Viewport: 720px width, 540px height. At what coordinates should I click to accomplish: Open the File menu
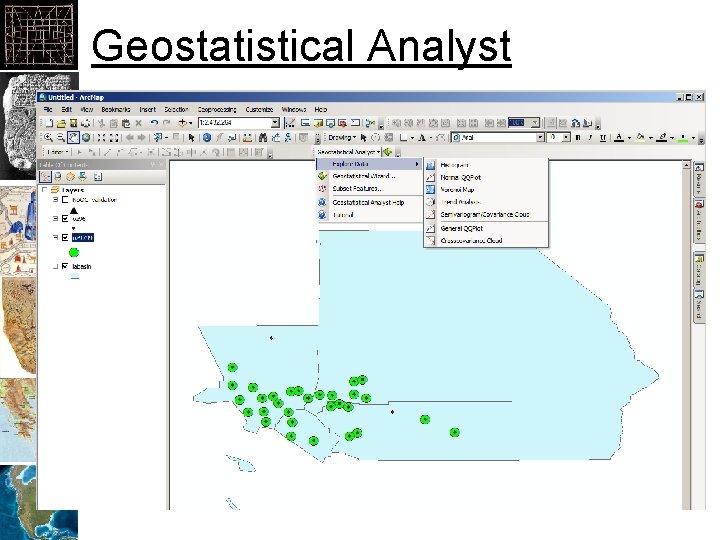click(x=48, y=109)
